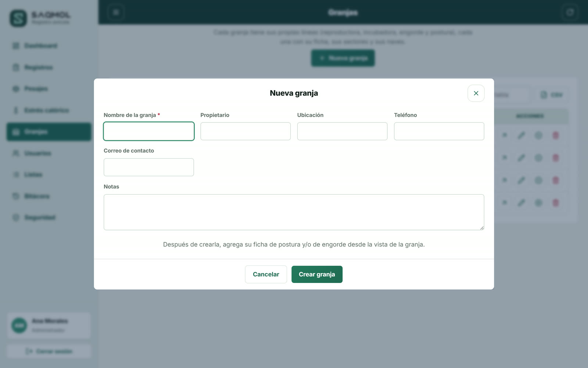Screen dimensions: 588x368
Task: Open the hamburger menu icon in the header
Action: click(116, 12)
